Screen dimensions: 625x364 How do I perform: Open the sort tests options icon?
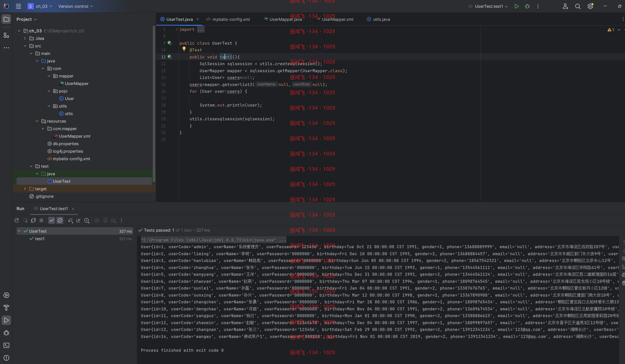pos(70,221)
